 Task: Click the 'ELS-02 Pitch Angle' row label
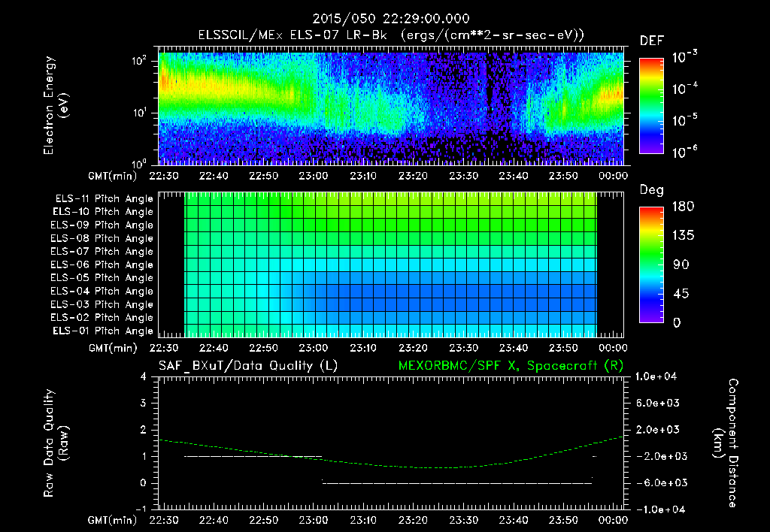click(102, 318)
